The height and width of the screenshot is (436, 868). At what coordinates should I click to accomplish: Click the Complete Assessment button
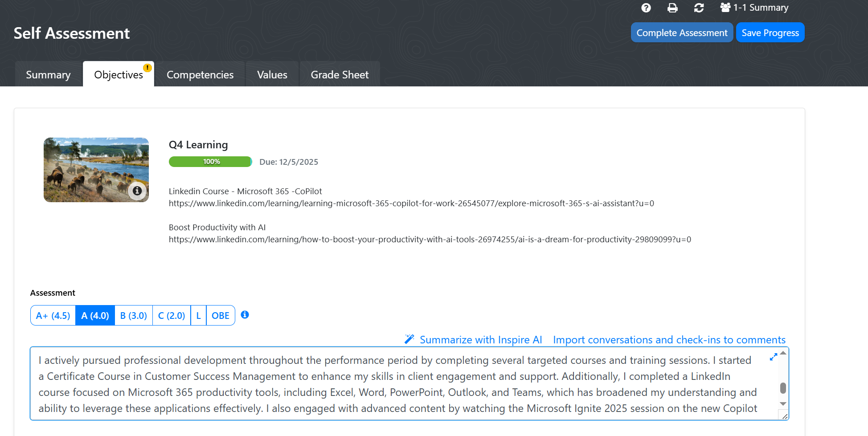coord(682,33)
